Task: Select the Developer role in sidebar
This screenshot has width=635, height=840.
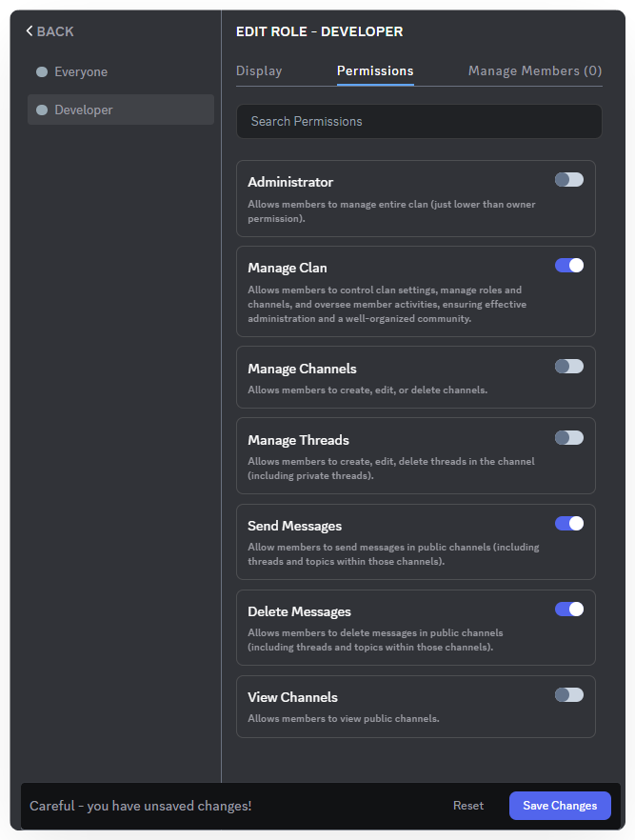Action: click(x=84, y=110)
